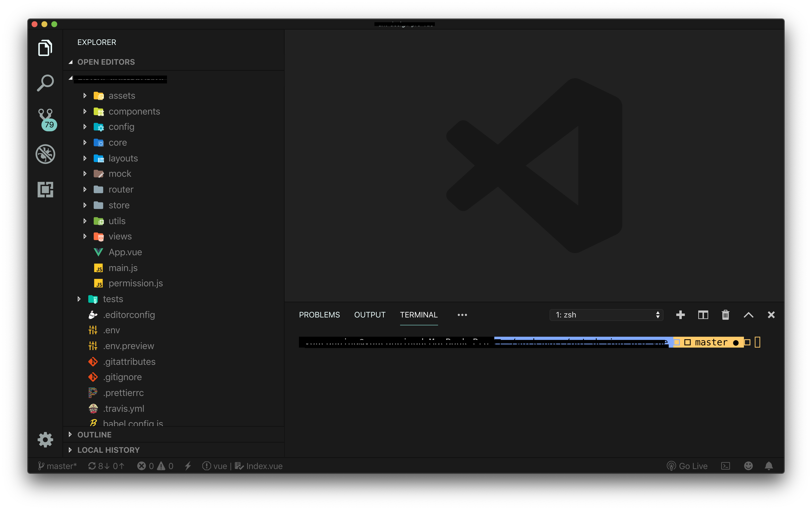Split the terminal panel
Image resolution: width=812 pixels, height=510 pixels.
pyautogui.click(x=703, y=315)
